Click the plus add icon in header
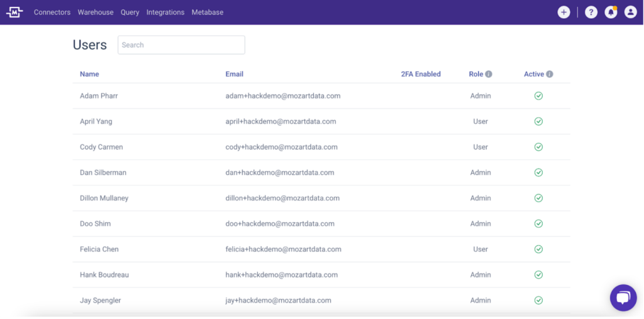The width and height of the screenshot is (644, 319). [563, 13]
